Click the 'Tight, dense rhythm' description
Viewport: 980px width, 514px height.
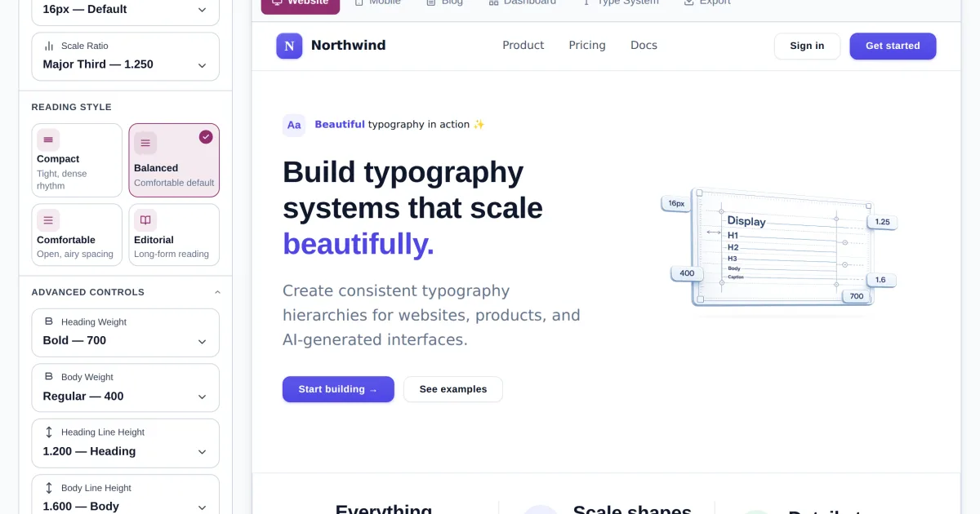click(x=62, y=179)
